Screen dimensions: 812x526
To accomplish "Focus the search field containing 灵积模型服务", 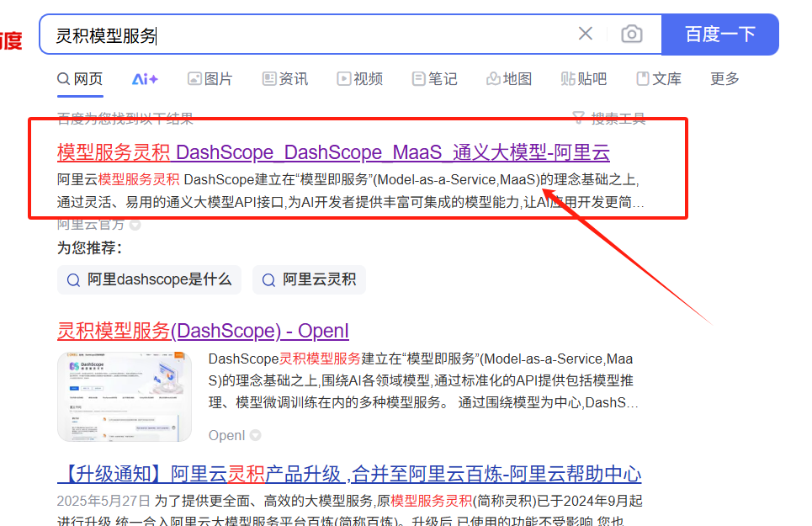I will pyautogui.click(x=310, y=35).
